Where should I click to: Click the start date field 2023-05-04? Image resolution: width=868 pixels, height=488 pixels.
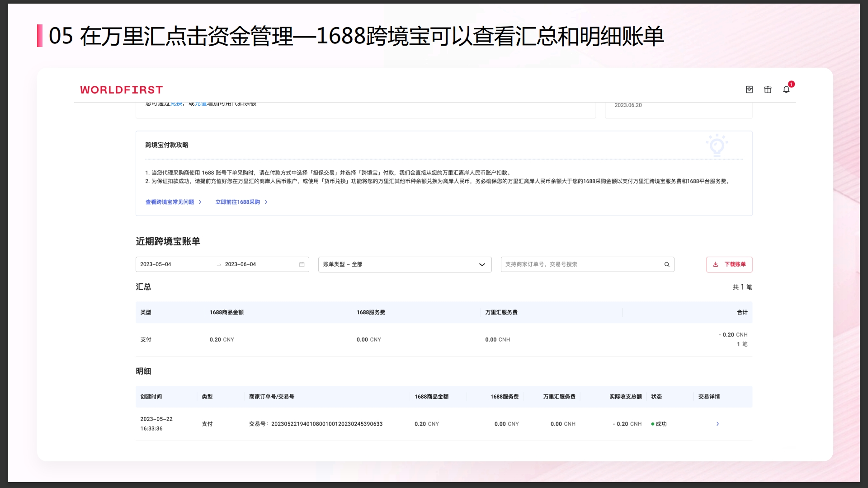[156, 264]
